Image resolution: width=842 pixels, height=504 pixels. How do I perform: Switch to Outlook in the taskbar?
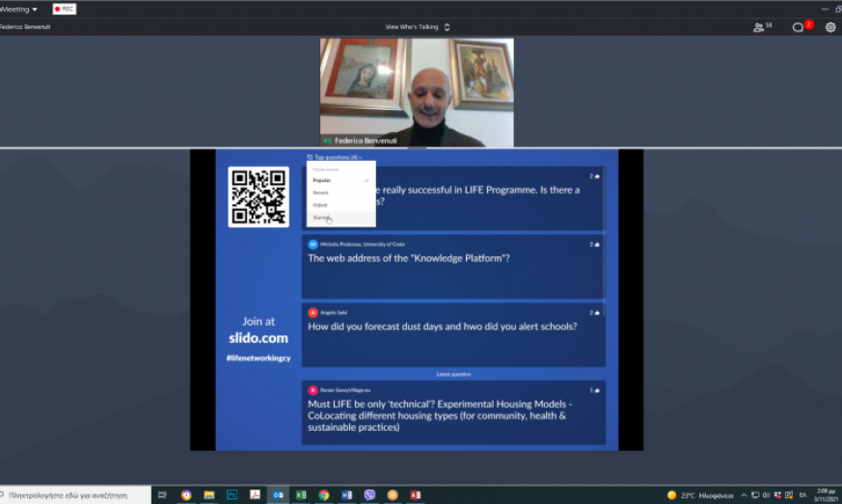278,495
